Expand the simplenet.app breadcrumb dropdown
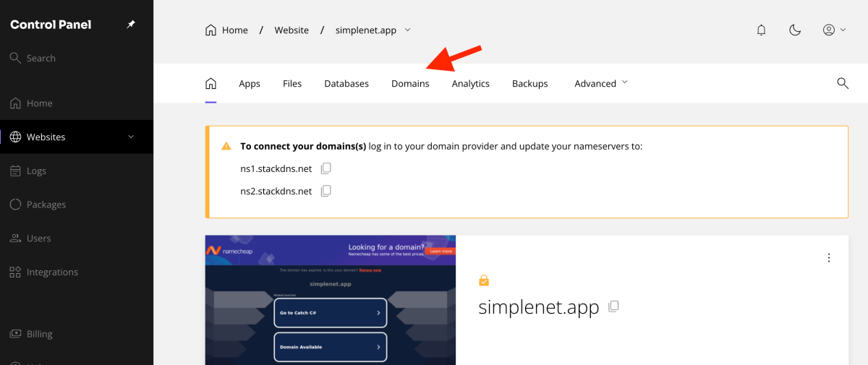The height and width of the screenshot is (365, 868). (x=407, y=30)
